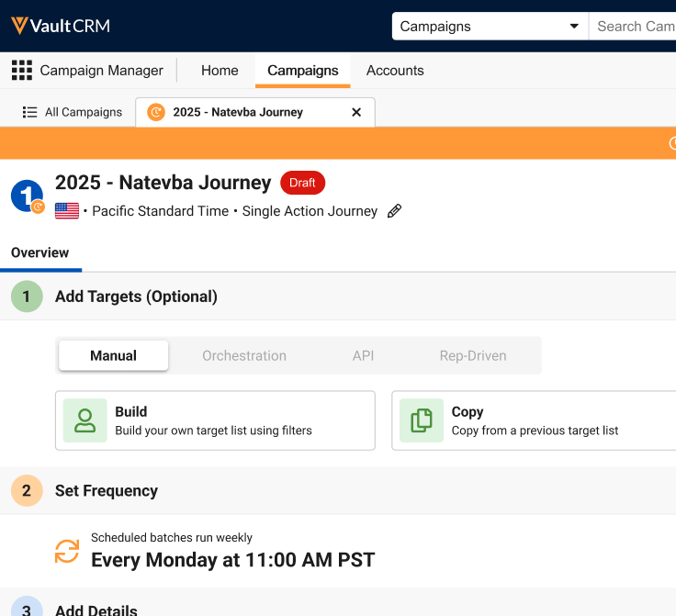This screenshot has height=616, width=676.
Task: Open the Home navigation tab
Action: [220, 71]
